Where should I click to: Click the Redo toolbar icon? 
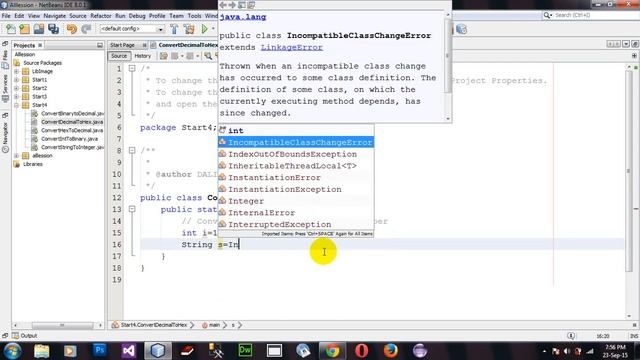86,29
